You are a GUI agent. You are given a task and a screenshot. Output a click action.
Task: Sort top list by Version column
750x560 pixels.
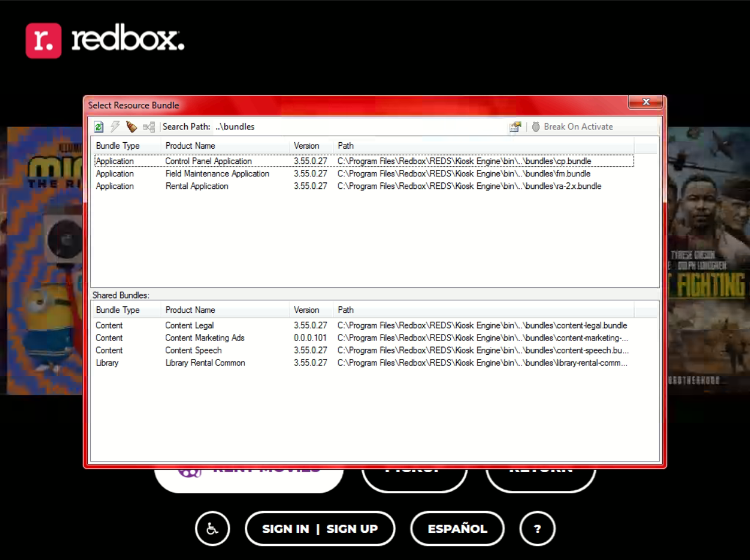click(x=311, y=146)
